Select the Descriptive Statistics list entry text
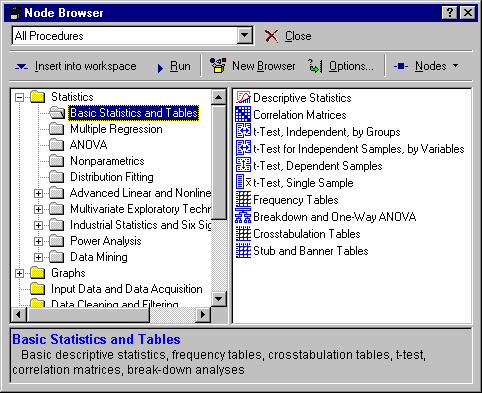The height and width of the screenshot is (393, 482). [x=302, y=98]
